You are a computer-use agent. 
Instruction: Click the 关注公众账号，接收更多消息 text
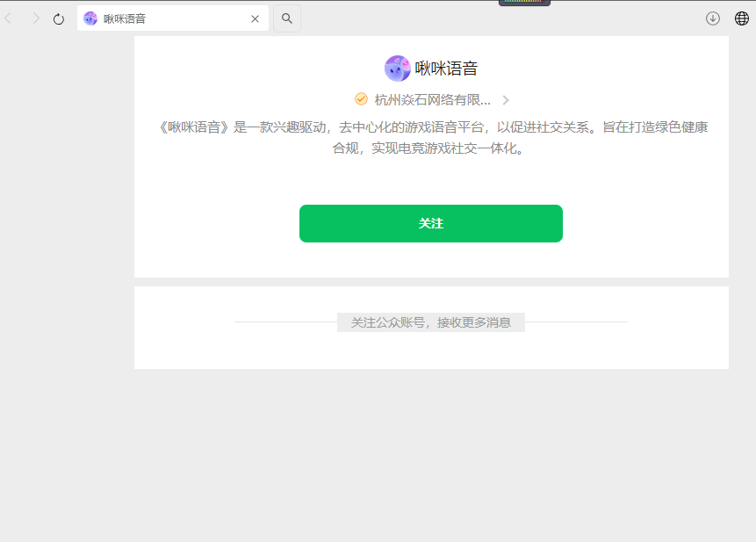click(431, 322)
